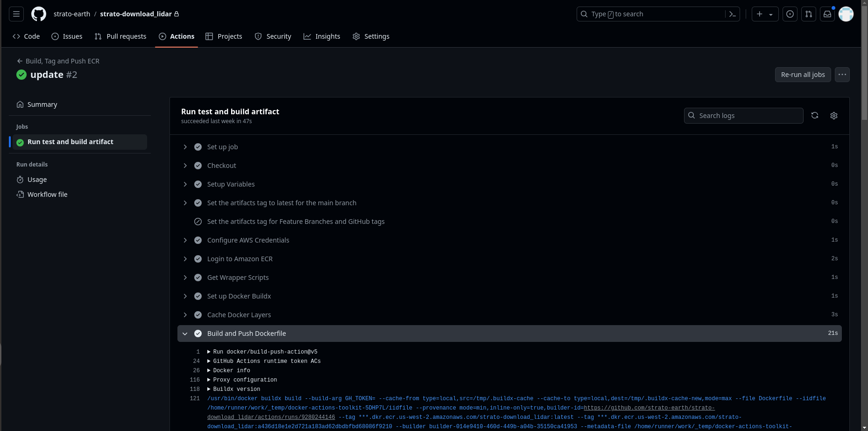Image resolution: width=868 pixels, height=431 pixels.
Task: Go back to Build, Tag and Push ECR workflow
Action: [58, 61]
